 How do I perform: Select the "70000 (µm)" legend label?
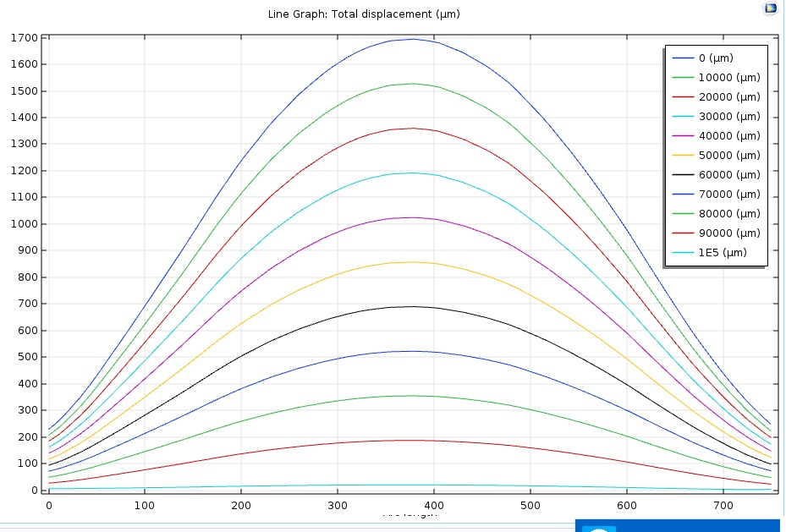pos(728,195)
